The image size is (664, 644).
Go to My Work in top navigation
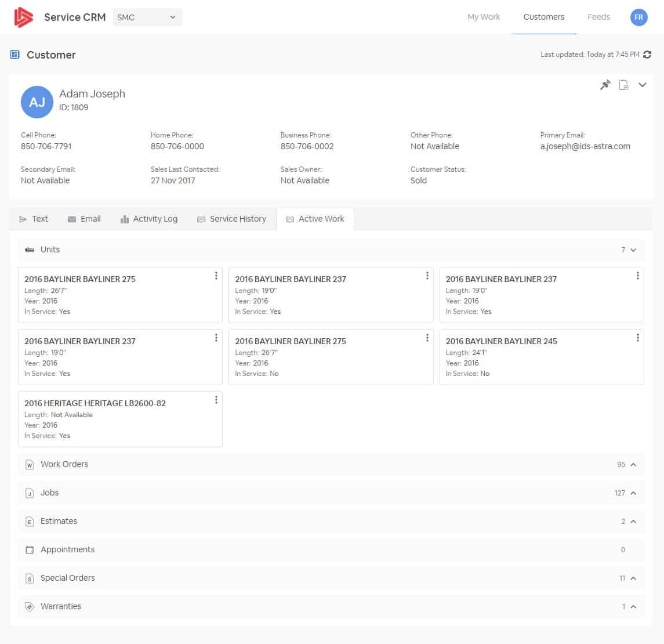[x=484, y=17]
